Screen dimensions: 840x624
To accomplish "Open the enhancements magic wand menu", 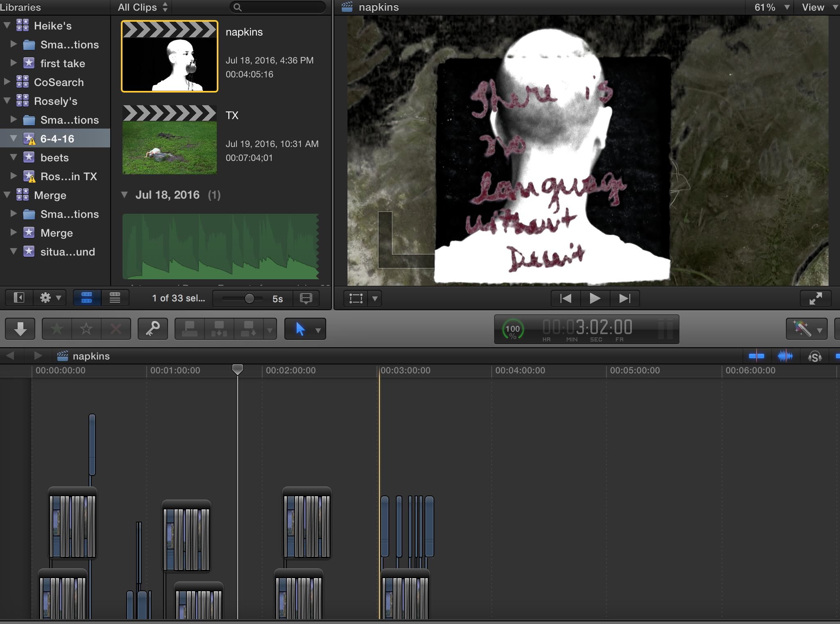I will [806, 329].
